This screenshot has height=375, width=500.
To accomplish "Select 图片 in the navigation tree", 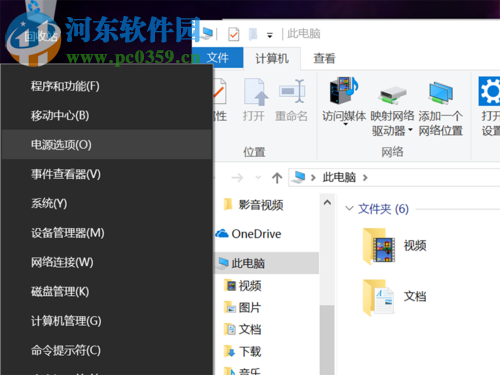I will point(249,307).
